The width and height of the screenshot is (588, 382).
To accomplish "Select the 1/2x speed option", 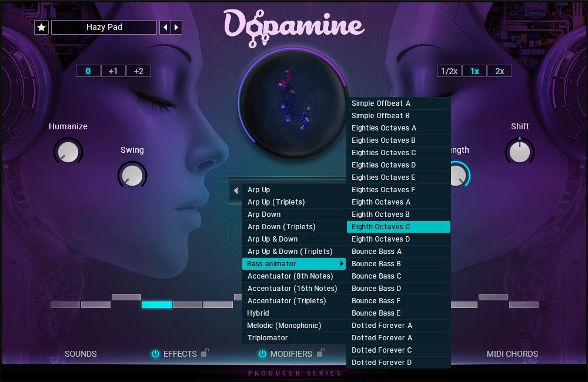I will (449, 71).
